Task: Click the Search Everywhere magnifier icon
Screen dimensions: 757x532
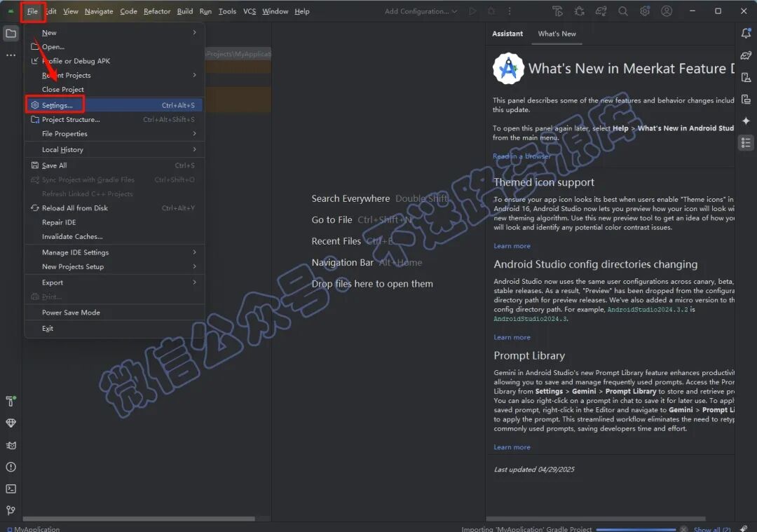Action: (623, 11)
